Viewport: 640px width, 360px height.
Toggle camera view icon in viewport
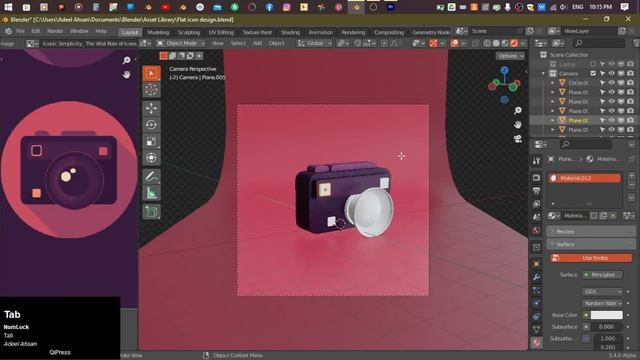(518, 139)
